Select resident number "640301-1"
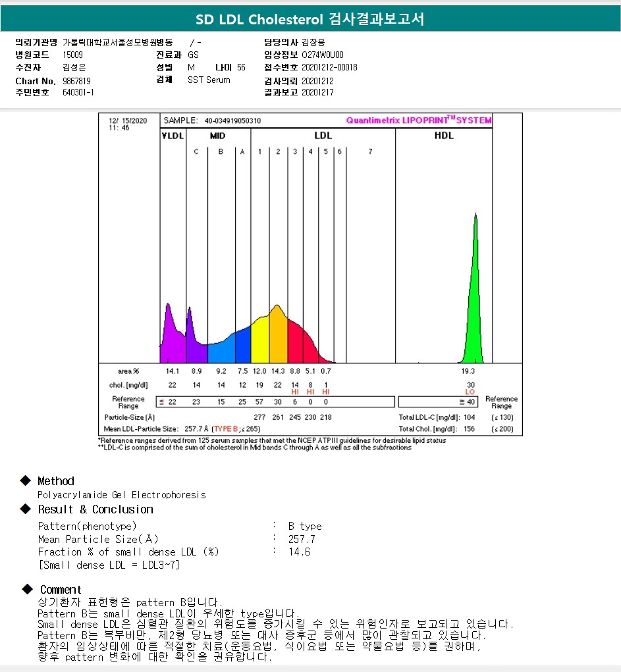Image resolution: width=621 pixels, height=672 pixels. (78, 92)
